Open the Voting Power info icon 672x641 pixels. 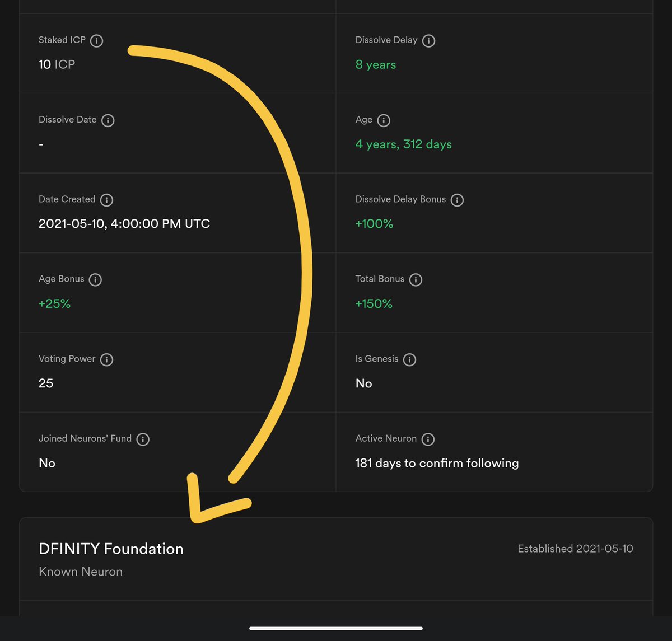click(x=106, y=359)
